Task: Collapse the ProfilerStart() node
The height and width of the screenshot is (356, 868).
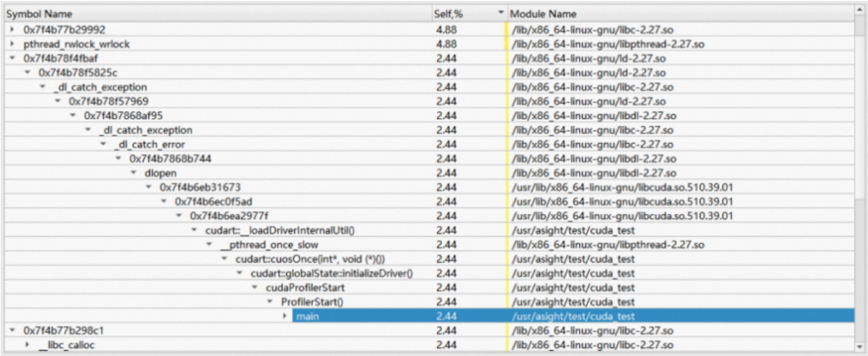Action: point(269,302)
